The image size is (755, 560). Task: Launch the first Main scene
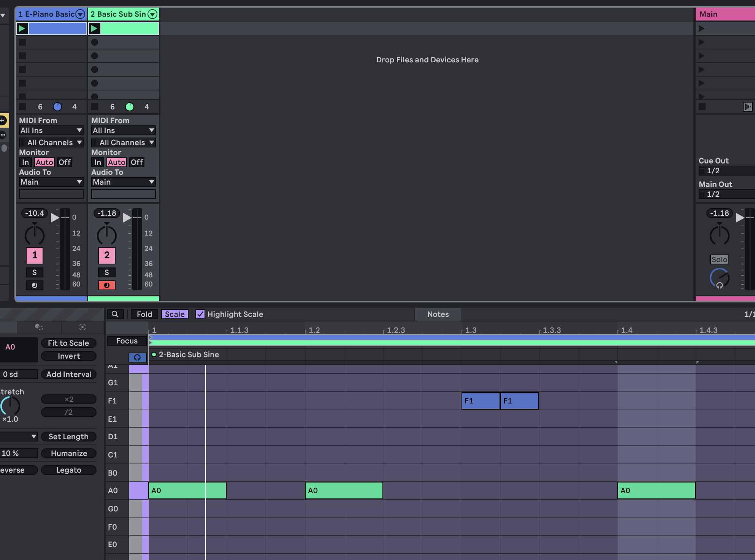pos(702,28)
